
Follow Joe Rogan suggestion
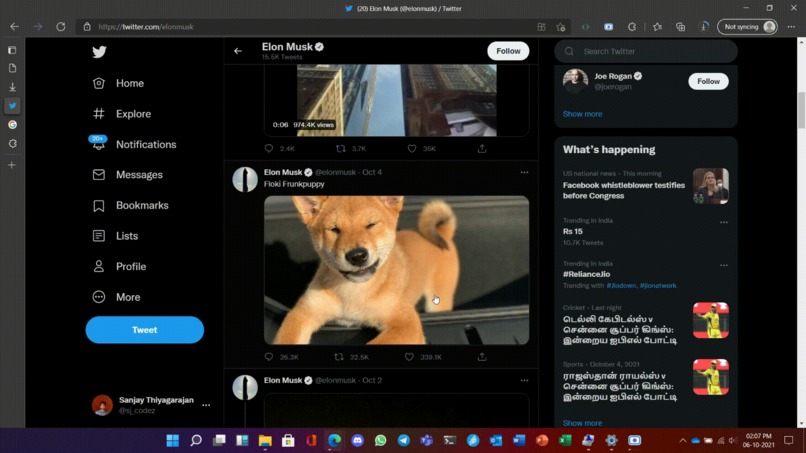(708, 81)
